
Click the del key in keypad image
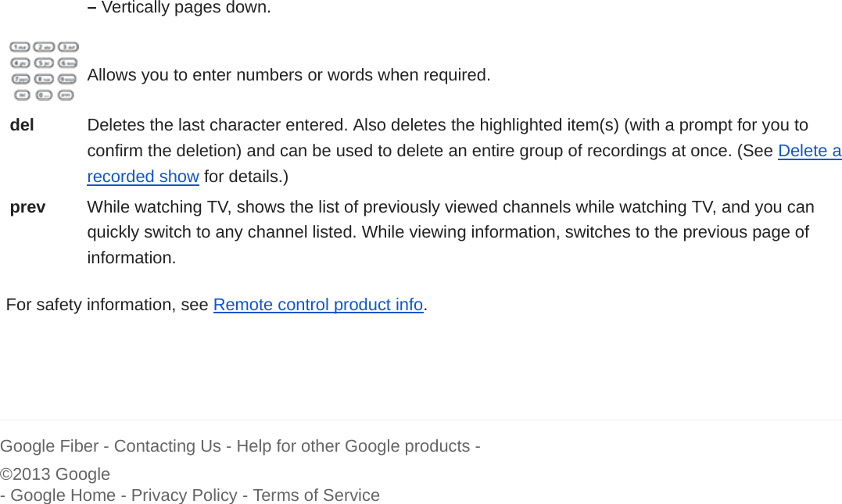point(22,95)
